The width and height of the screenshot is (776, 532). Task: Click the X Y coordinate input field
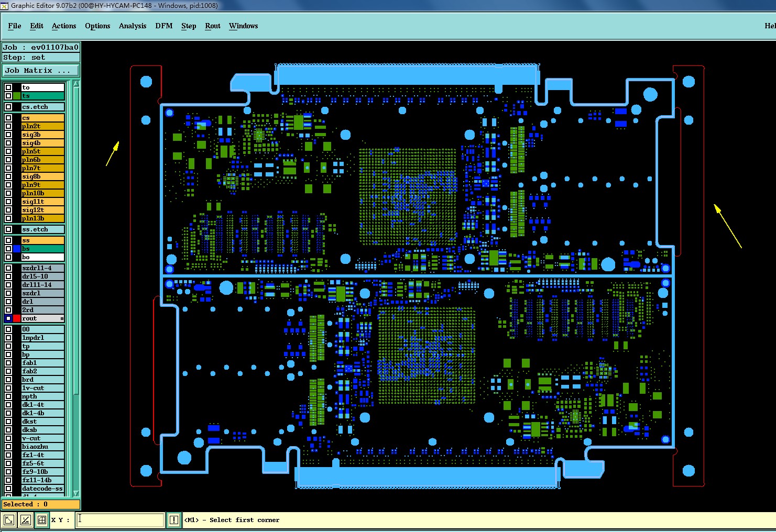click(x=121, y=520)
